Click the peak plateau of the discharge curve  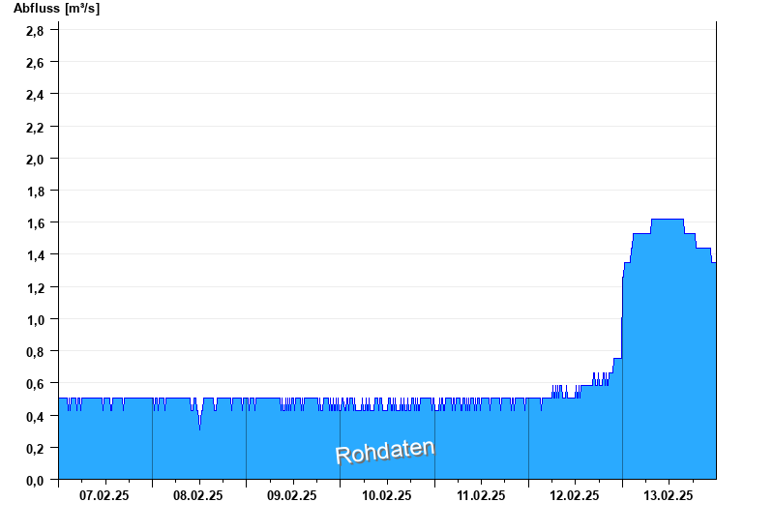(668, 220)
